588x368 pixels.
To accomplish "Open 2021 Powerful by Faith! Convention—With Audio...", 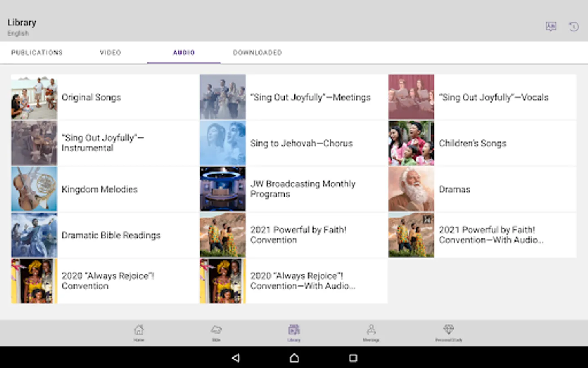I will click(x=482, y=235).
